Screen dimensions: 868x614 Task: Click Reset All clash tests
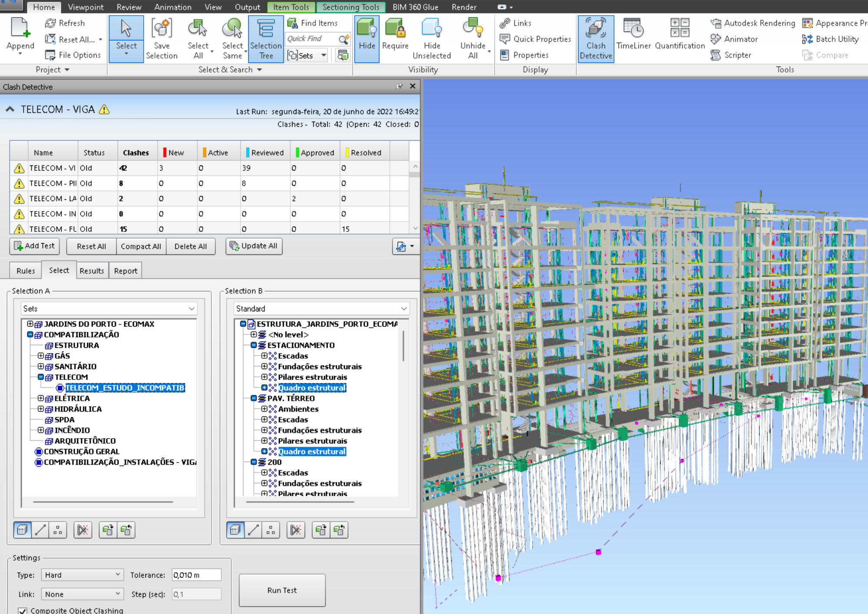tap(91, 246)
